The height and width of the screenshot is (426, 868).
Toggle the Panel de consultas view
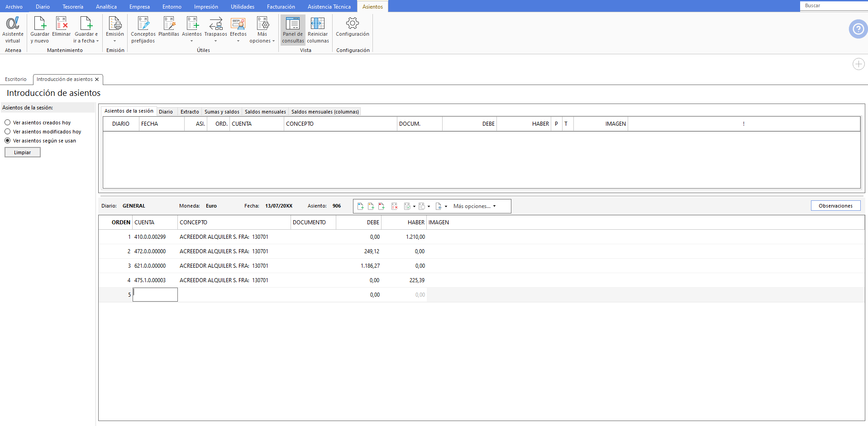[x=293, y=30]
